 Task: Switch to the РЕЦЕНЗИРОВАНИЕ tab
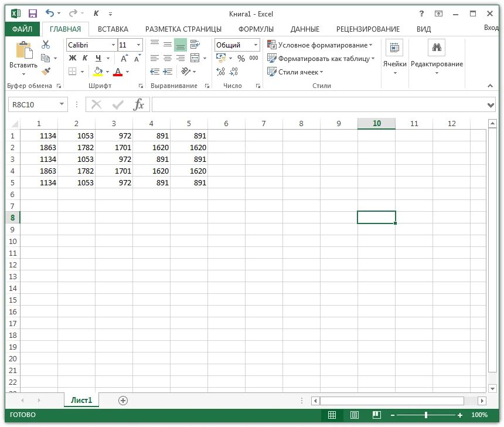[x=367, y=29]
